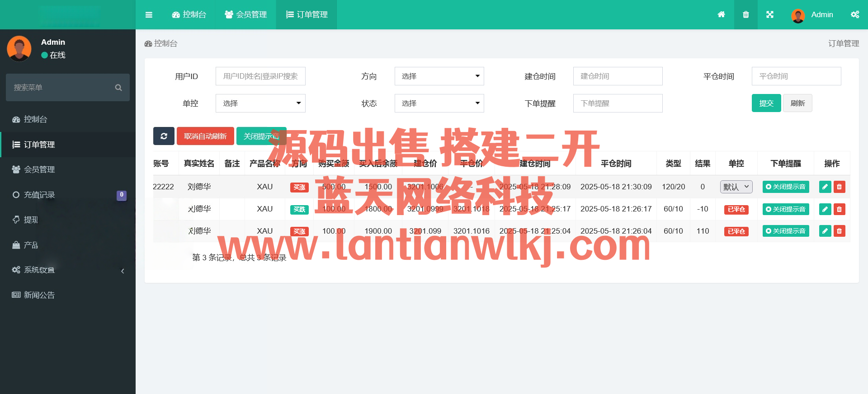Click the home icon in top bar
The image size is (868, 394).
[x=721, y=14]
